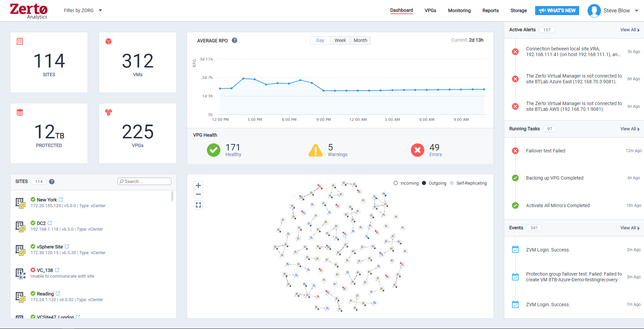Select the Incoming radio button above the map

(x=395, y=183)
